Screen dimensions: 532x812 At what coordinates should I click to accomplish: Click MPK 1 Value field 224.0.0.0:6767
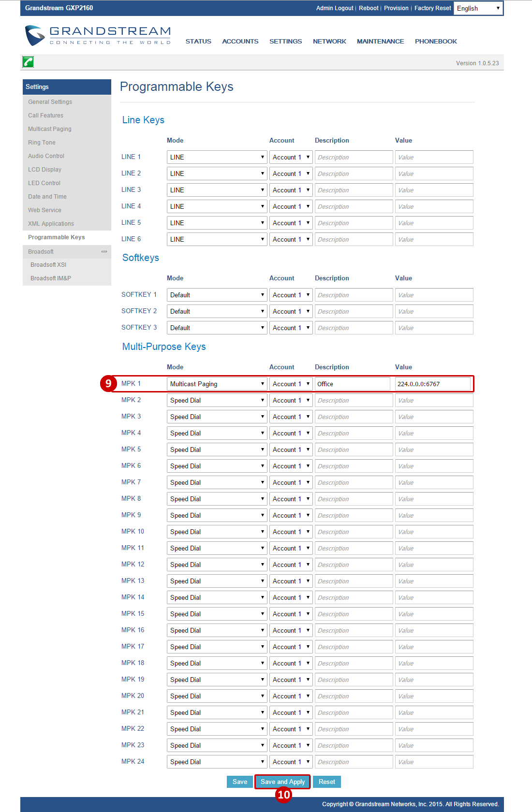pos(433,384)
